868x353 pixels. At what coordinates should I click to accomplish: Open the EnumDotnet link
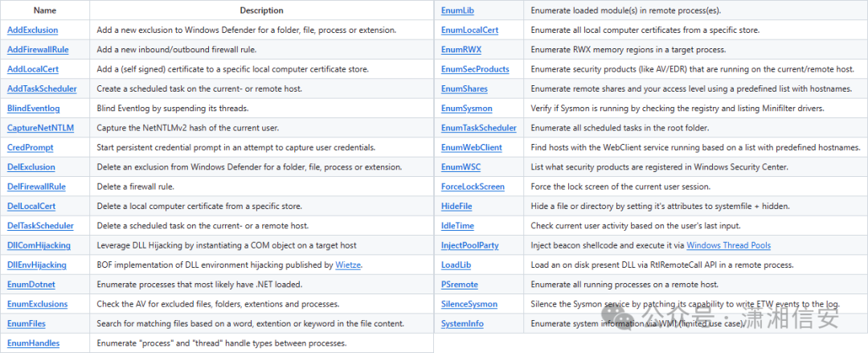point(32,285)
